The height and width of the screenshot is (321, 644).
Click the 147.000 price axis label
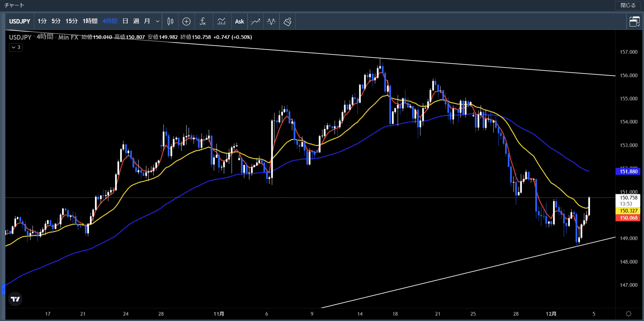(x=629, y=285)
